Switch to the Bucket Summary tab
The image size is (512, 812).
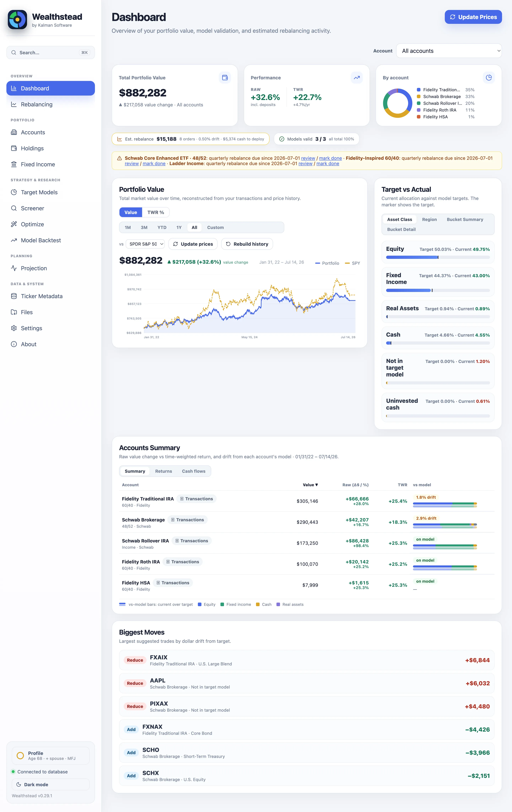pyautogui.click(x=465, y=220)
